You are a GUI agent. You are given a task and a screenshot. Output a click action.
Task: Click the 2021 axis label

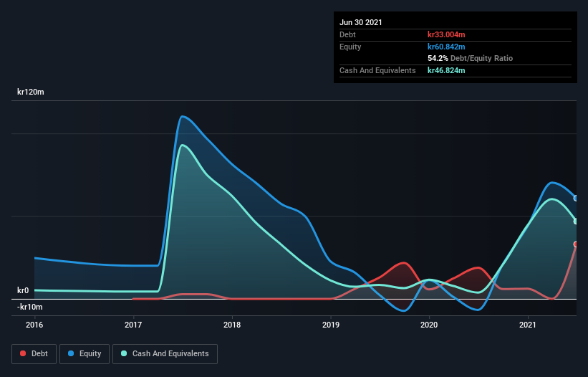click(528, 325)
